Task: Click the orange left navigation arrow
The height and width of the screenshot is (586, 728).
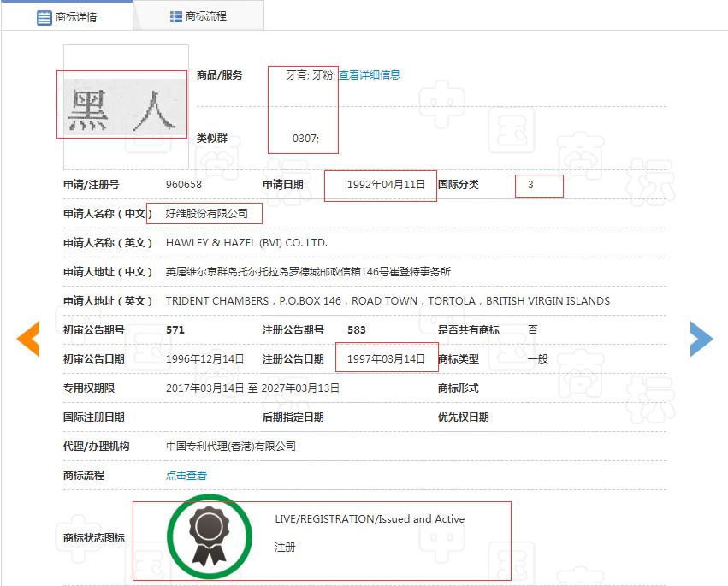Action: pos(28,339)
